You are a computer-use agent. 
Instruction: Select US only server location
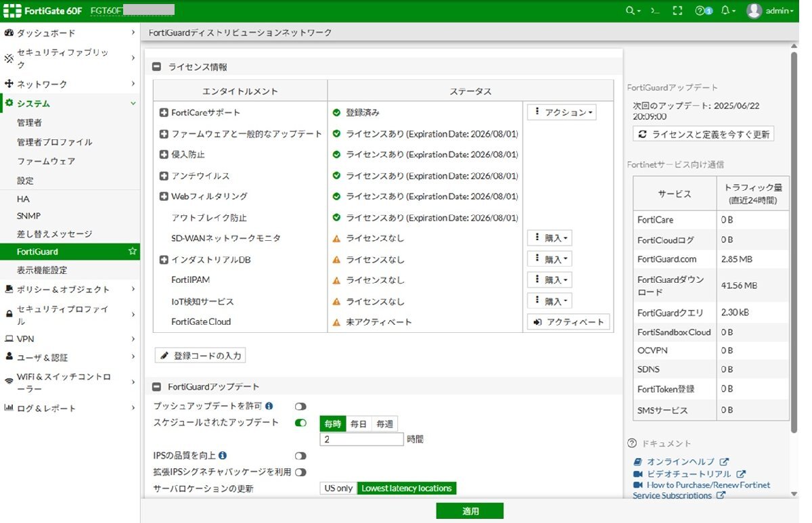click(x=338, y=488)
